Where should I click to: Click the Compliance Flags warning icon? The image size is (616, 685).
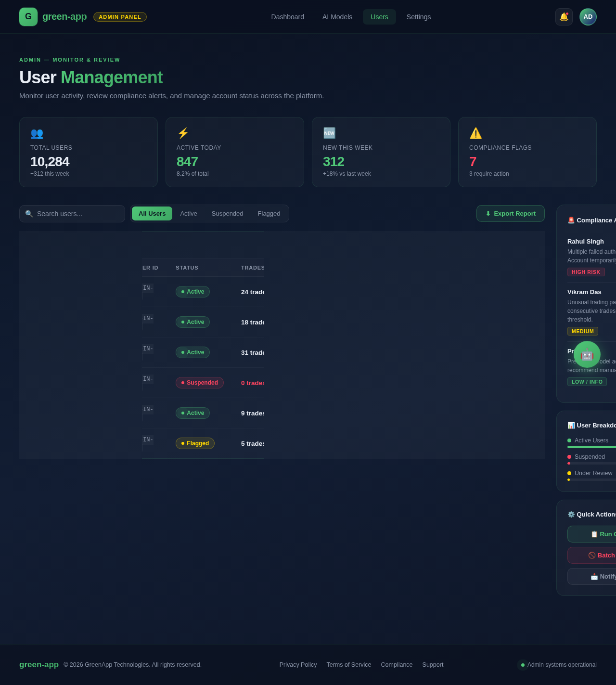tap(475, 133)
